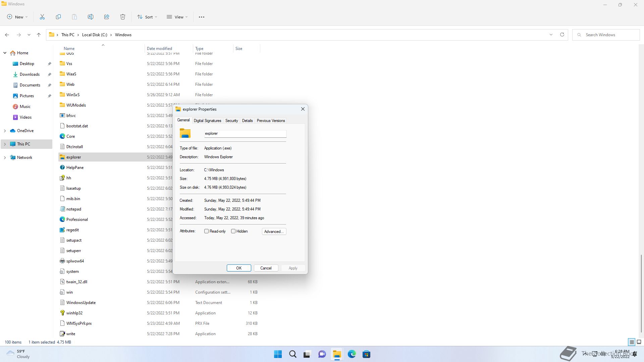The width and height of the screenshot is (644, 362).
Task: Open recent locations dropdown arrow
Action: (29, 35)
